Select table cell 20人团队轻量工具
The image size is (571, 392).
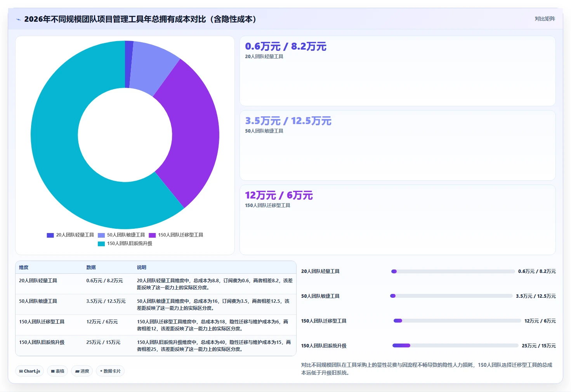tap(38, 281)
